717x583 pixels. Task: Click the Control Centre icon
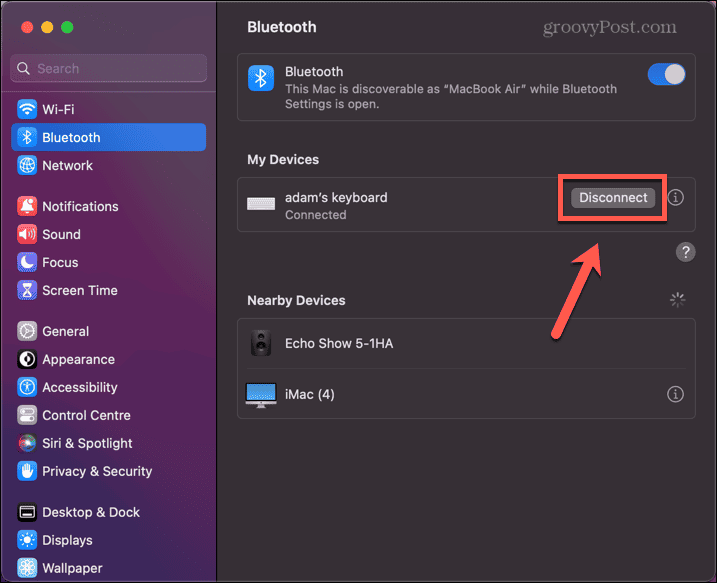click(x=27, y=415)
